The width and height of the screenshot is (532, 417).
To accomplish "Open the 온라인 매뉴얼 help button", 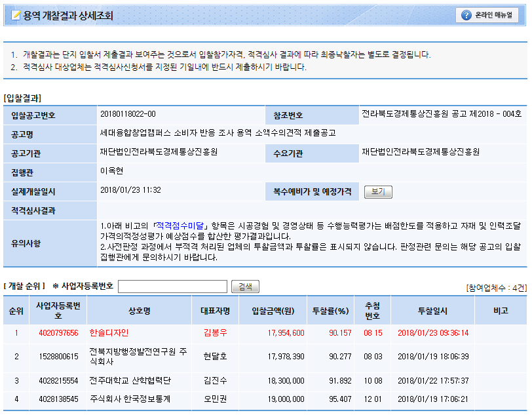I will tap(487, 15).
